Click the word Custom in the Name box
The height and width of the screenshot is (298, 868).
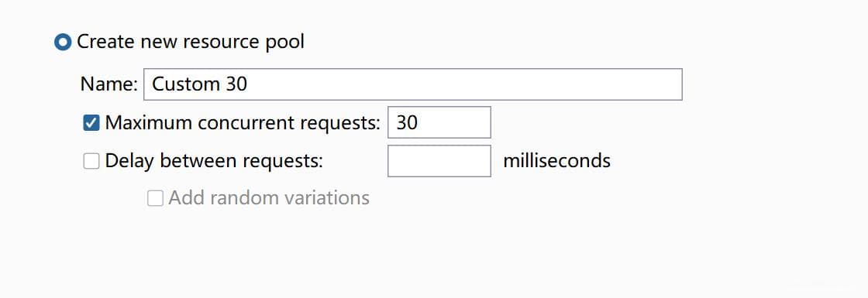pyautogui.click(x=185, y=84)
